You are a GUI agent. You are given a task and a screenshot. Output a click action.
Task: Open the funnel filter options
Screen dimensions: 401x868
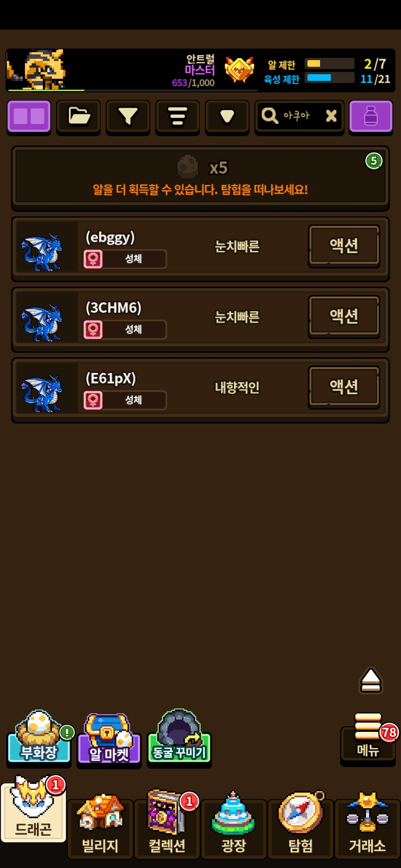(128, 116)
